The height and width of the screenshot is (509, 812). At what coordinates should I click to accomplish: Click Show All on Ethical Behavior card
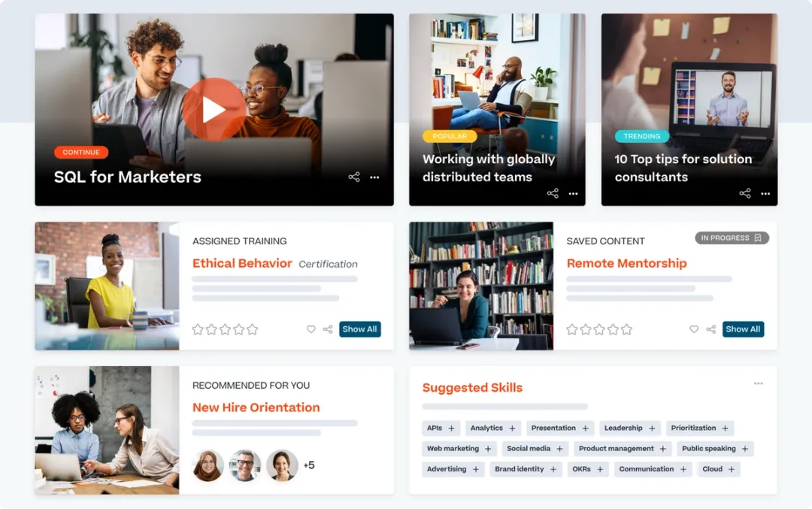pos(360,329)
